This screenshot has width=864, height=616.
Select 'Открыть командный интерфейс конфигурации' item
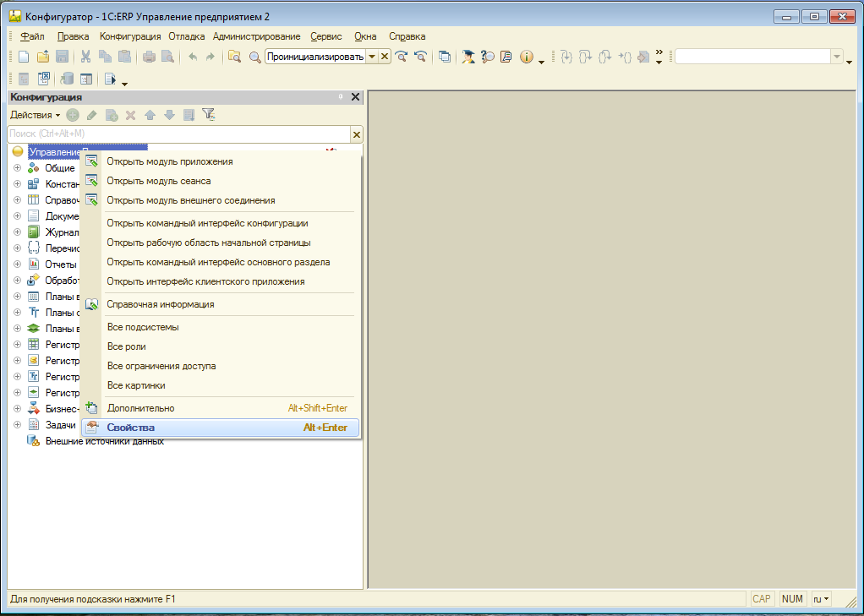click(221, 223)
